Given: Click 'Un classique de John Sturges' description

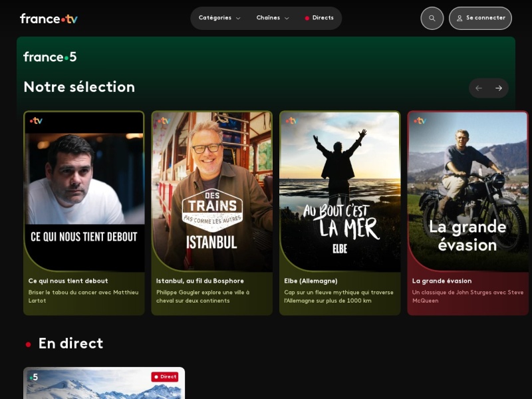Looking at the screenshot, I should coord(467,297).
